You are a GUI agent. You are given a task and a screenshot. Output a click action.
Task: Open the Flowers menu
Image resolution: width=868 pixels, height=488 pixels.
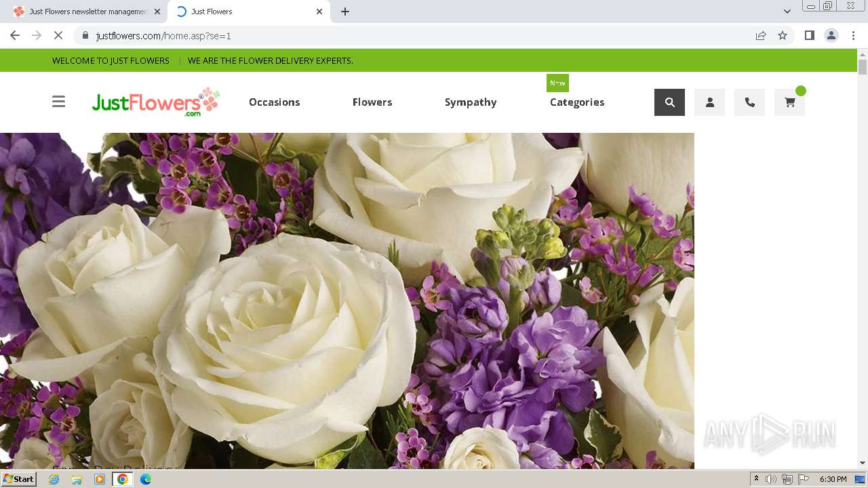(x=372, y=102)
